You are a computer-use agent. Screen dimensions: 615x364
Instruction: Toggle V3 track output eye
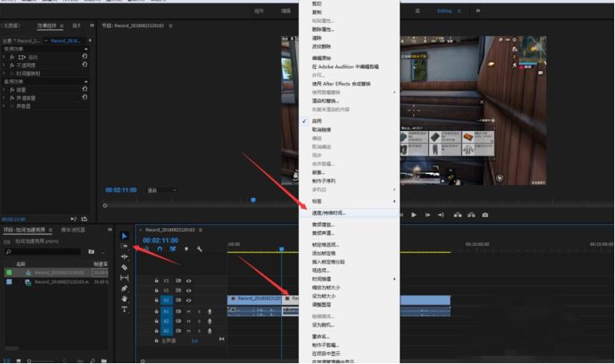point(188,281)
